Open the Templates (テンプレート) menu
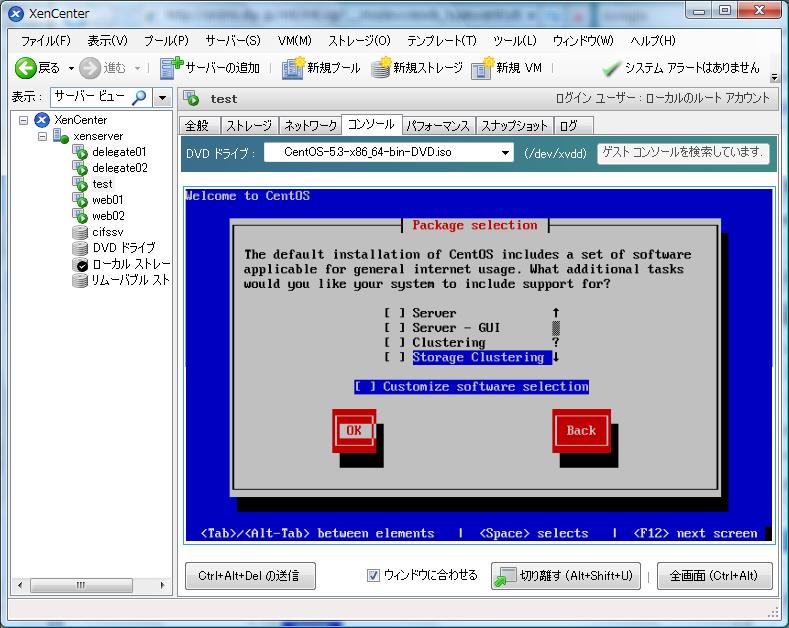 pos(441,40)
